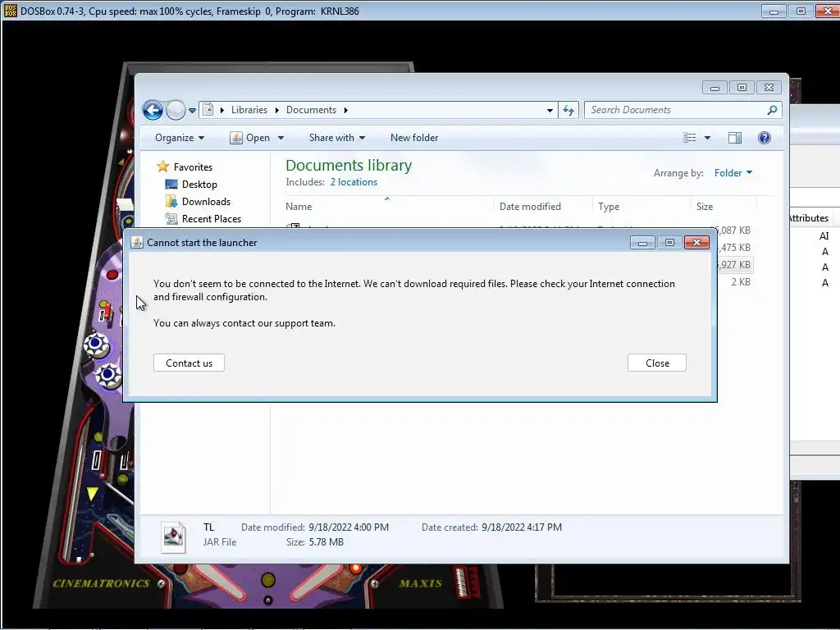
Task: Click the DOSBox title bar icon
Action: [x=10, y=11]
